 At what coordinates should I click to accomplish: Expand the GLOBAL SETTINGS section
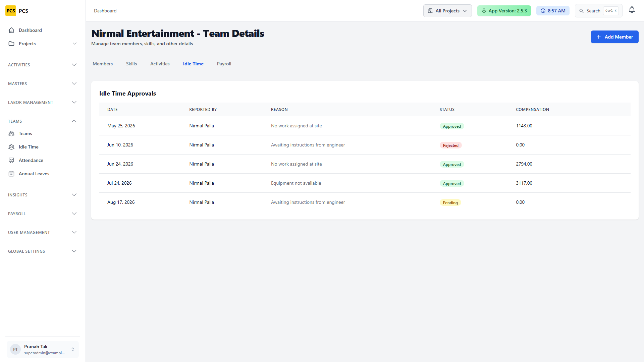[43, 251]
